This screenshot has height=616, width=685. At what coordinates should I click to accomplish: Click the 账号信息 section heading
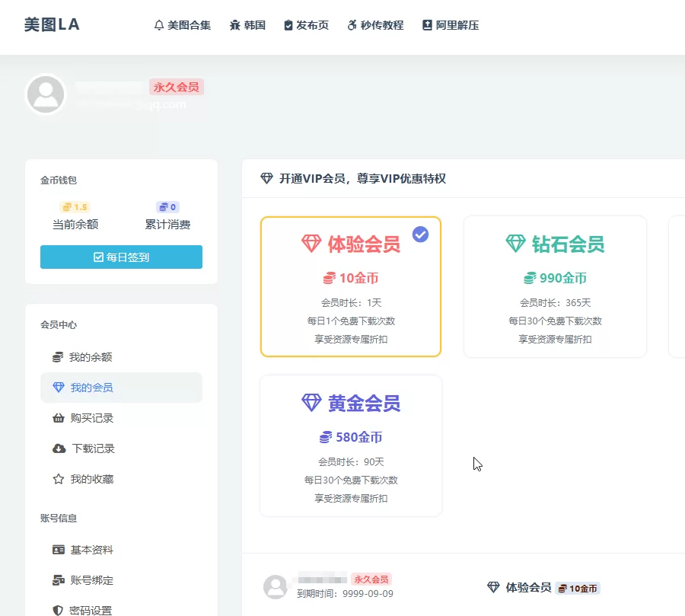[59, 518]
